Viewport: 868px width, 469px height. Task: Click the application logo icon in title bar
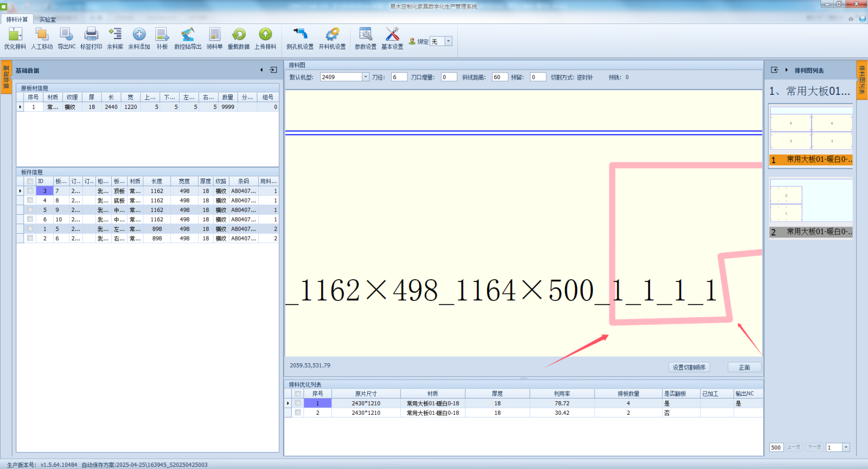(x=4, y=7)
